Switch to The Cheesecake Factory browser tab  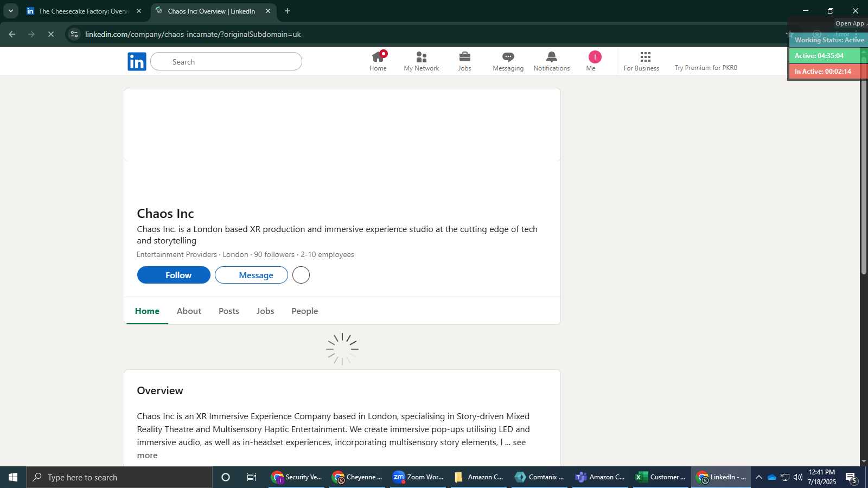coord(84,11)
